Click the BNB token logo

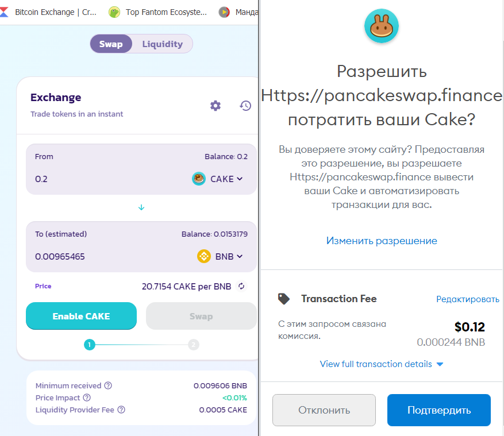(204, 257)
